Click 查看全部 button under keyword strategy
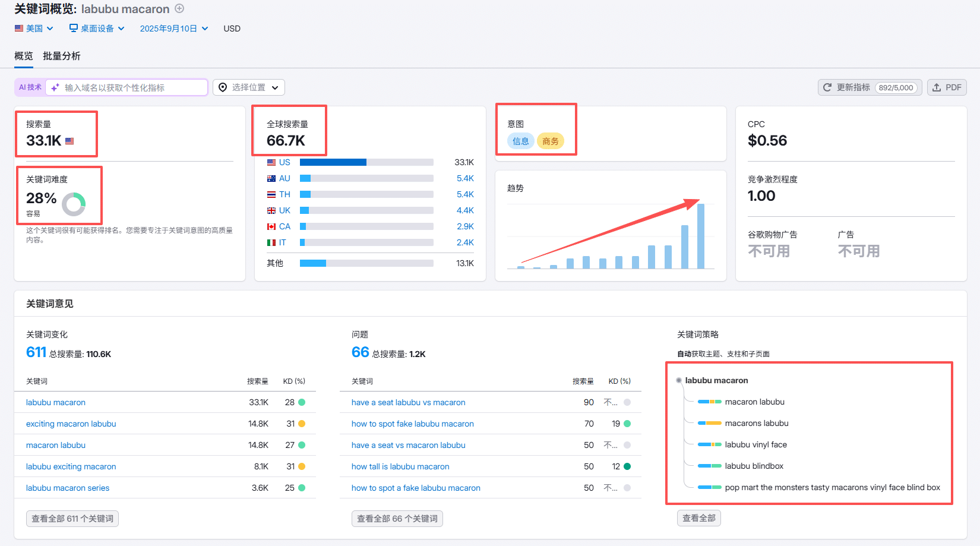The width and height of the screenshot is (980, 546). (699, 518)
